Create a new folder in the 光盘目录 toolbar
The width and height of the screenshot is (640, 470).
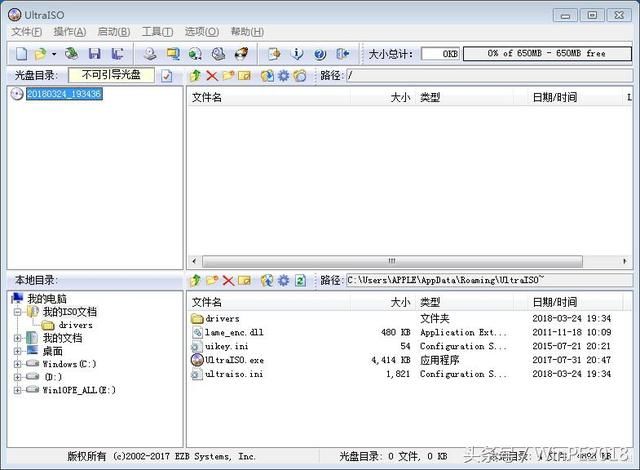tap(228, 75)
